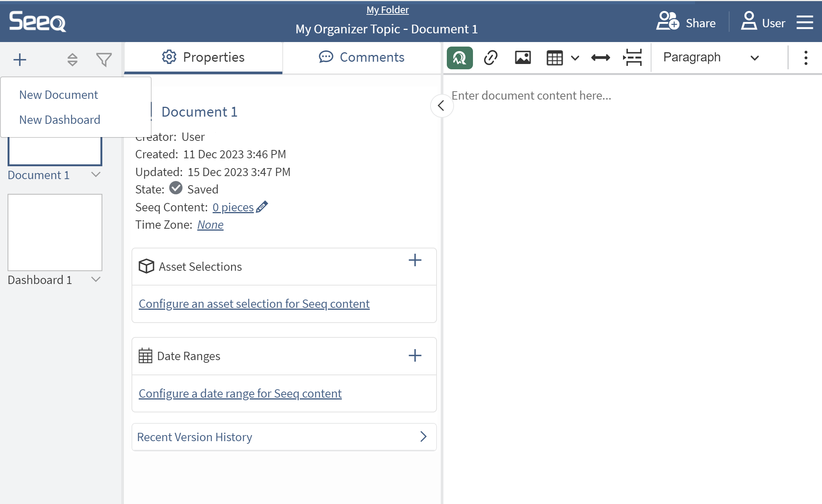Click the filter funnel icon
Screen dimensions: 822x504
point(103,59)
